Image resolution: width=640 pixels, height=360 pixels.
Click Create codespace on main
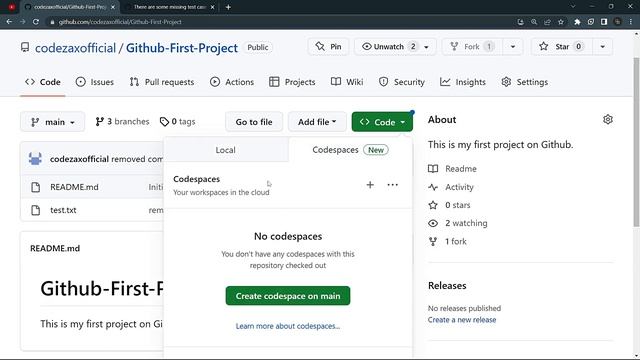(x=288, y=296)
